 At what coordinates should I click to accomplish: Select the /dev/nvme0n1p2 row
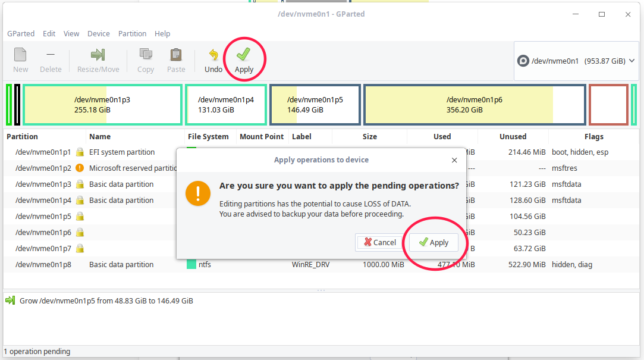point(322,168)
